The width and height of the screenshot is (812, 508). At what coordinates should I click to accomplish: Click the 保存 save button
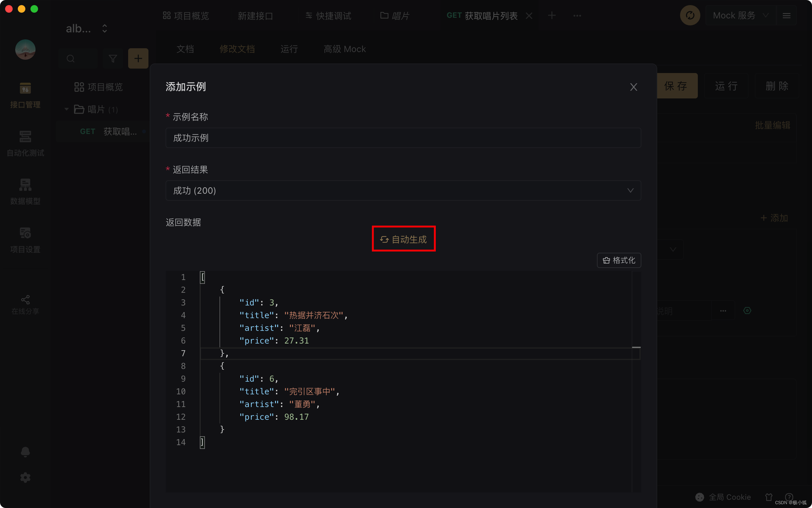[x=677, y=86]
